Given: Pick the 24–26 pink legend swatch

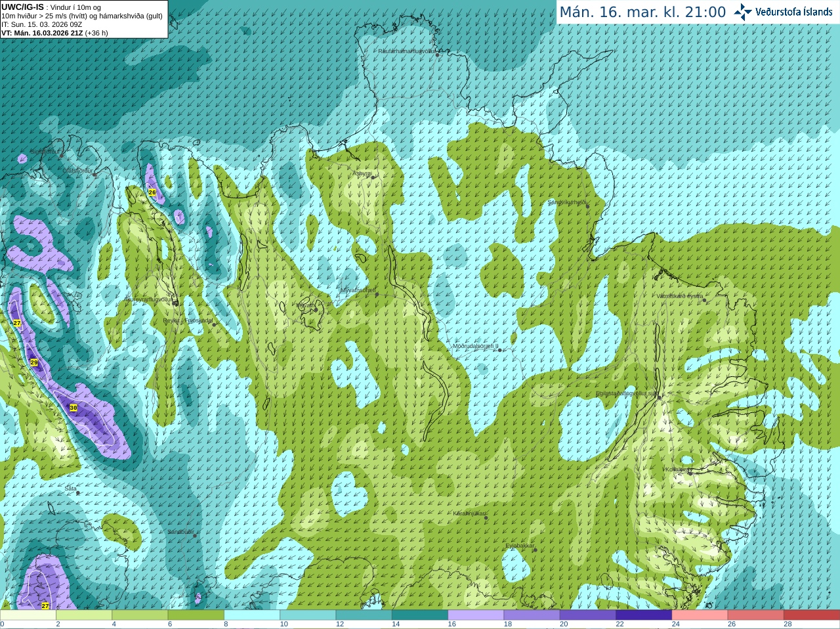Looking at the screenshot, I should tap(700, 615).
